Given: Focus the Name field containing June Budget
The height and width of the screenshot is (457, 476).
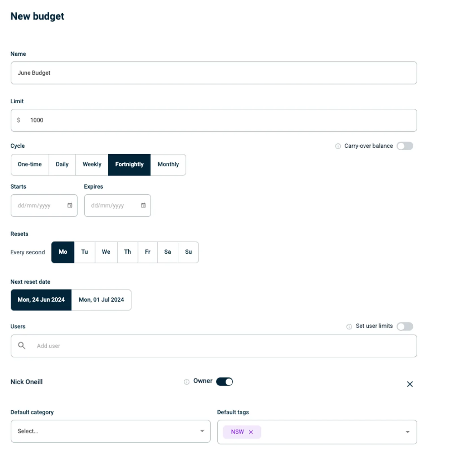Looking at the screenshot, I should pyautogui.click(x=214, y=73).
